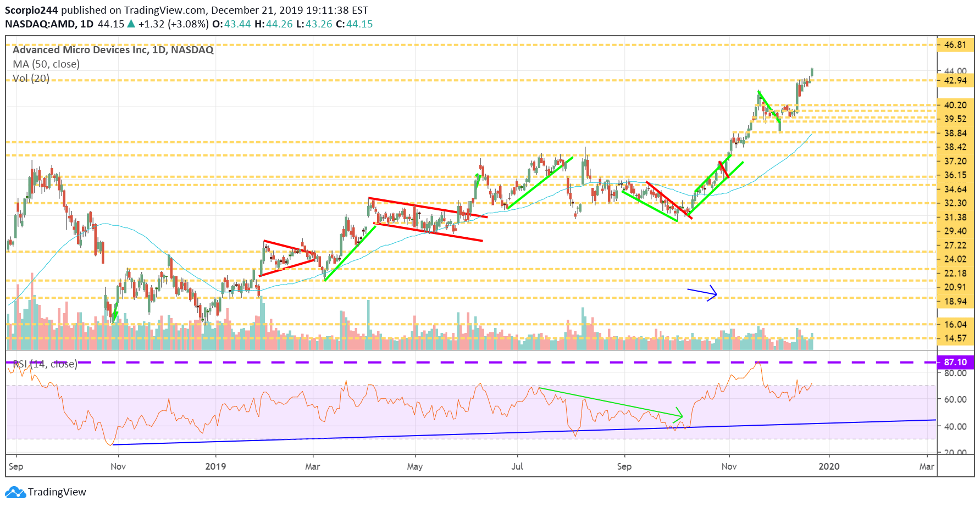This screenshot has width=980, height=507.
Task: Click the 46.81 price level label
Action: (x=955, y=44)
